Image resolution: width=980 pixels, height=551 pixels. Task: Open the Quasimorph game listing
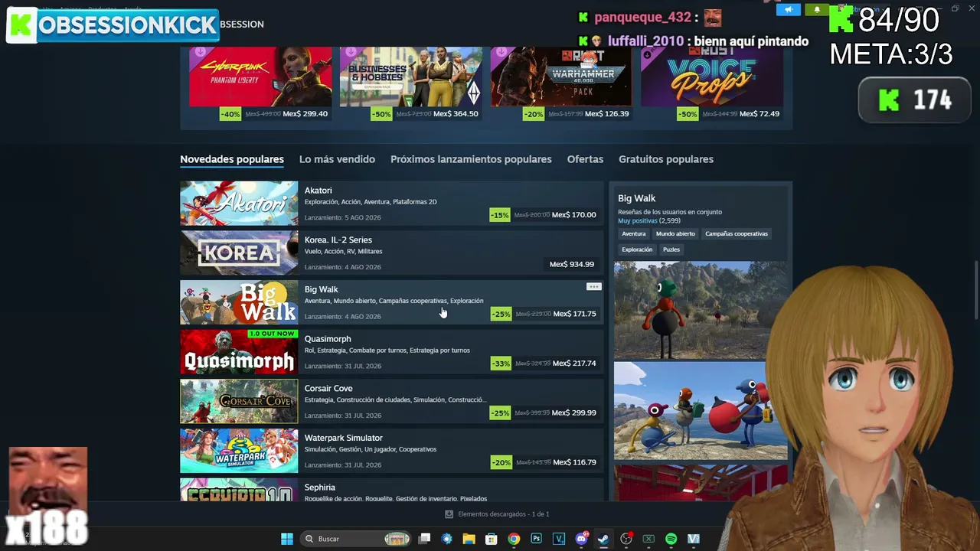pos(392,352)
